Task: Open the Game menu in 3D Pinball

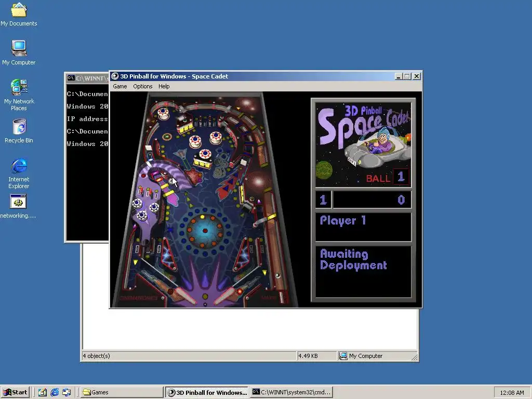Action: (x=120, y=86)
